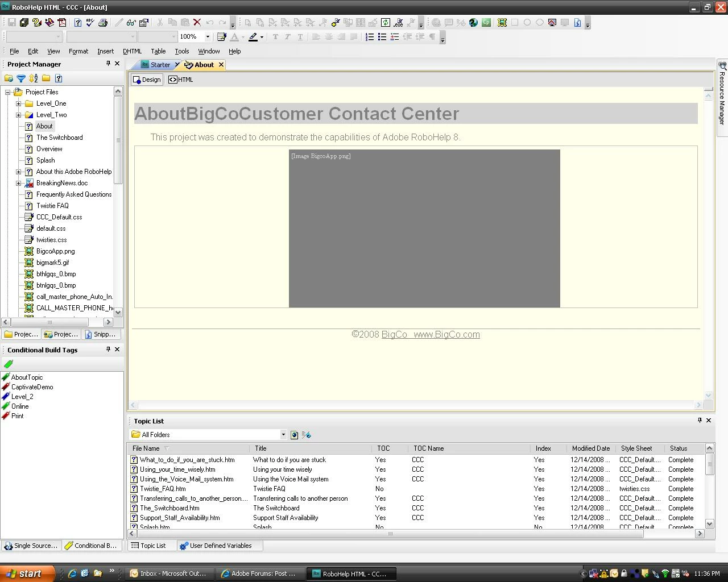Sort Topic List by Modified Date column

click(591, 448)
